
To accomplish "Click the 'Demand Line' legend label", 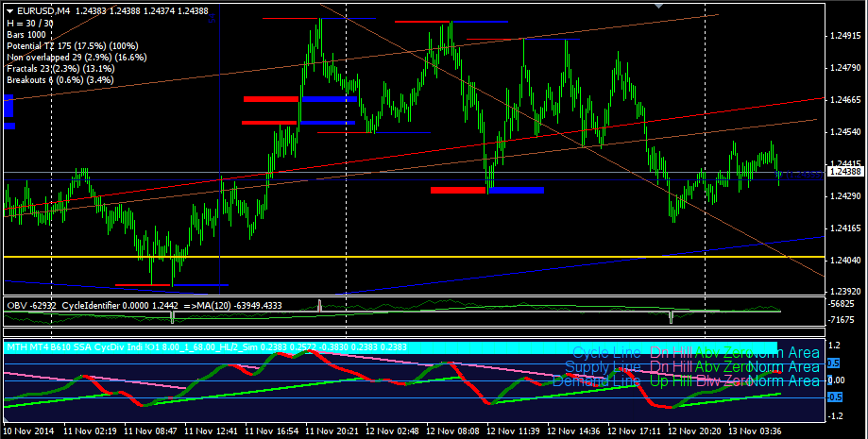I will (597, 380).
